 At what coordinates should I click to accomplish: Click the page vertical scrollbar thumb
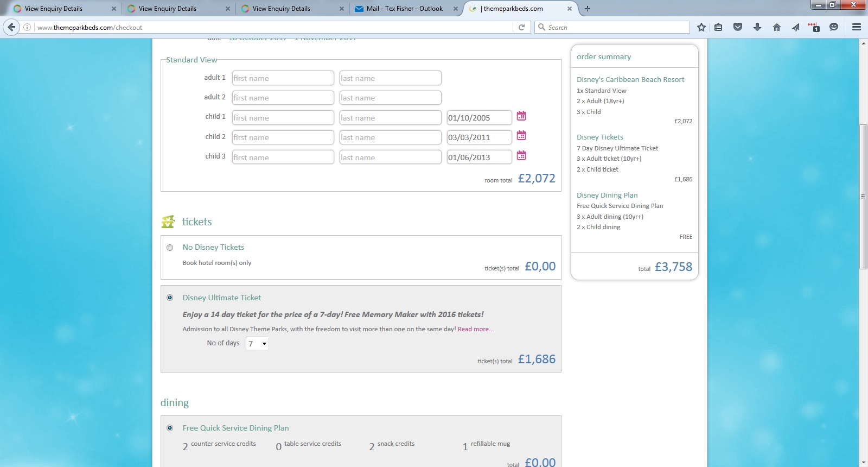(x=863, y=197)
